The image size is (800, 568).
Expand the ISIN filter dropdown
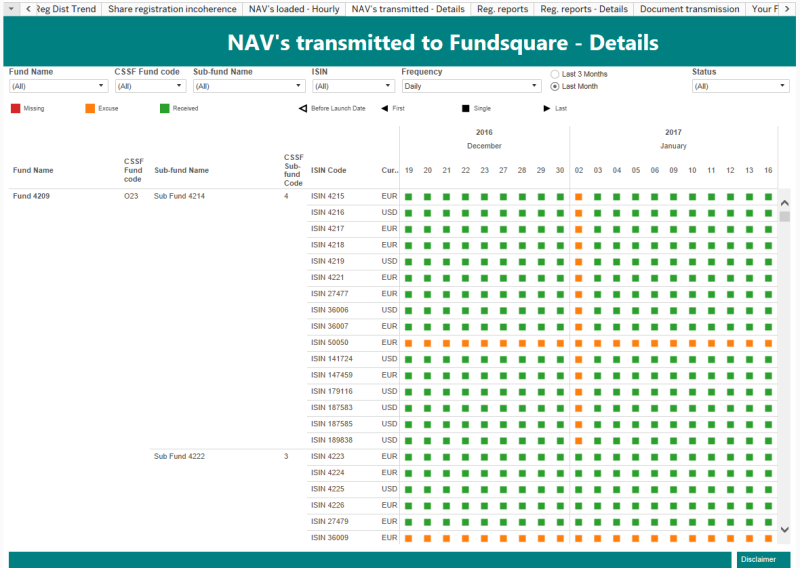click(x=353, y=86)
